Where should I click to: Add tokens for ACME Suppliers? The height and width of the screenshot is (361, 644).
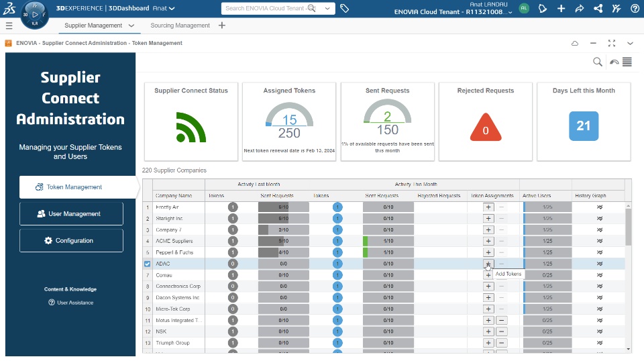pos(488,241)
